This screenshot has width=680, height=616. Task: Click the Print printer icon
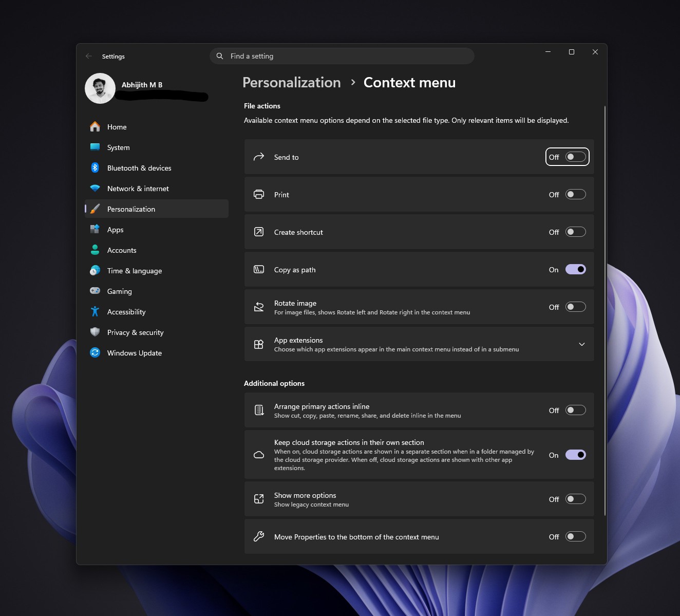coord(259,194)
